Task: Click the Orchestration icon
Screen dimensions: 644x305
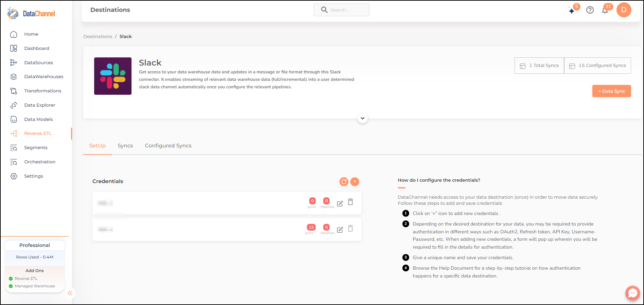Action: (x=14, y=162)
